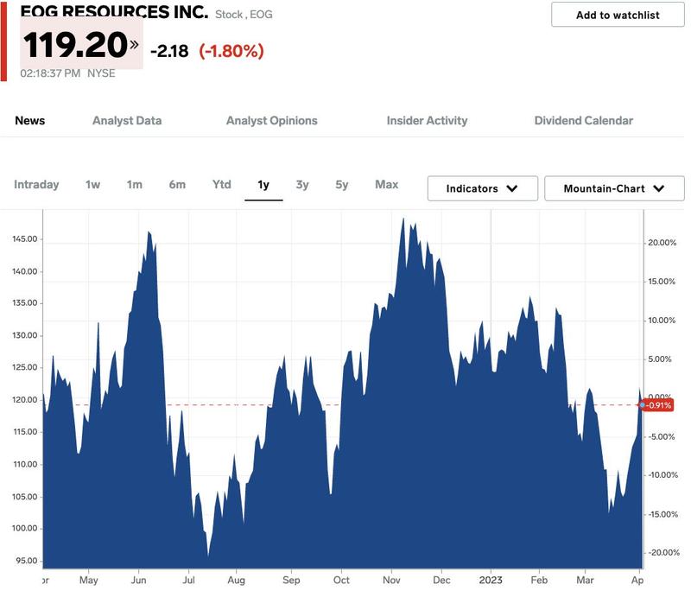Click the 120.00 price axis label
This screenshot has height=616, width=691.
pyautogui.click(x=25, y=399)
